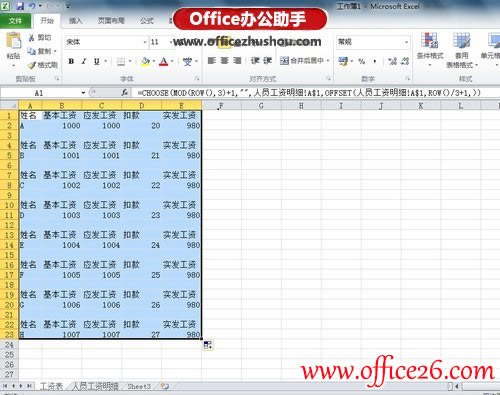Click accounting number format icon
500x395 pixels.
tap(343, 61)
